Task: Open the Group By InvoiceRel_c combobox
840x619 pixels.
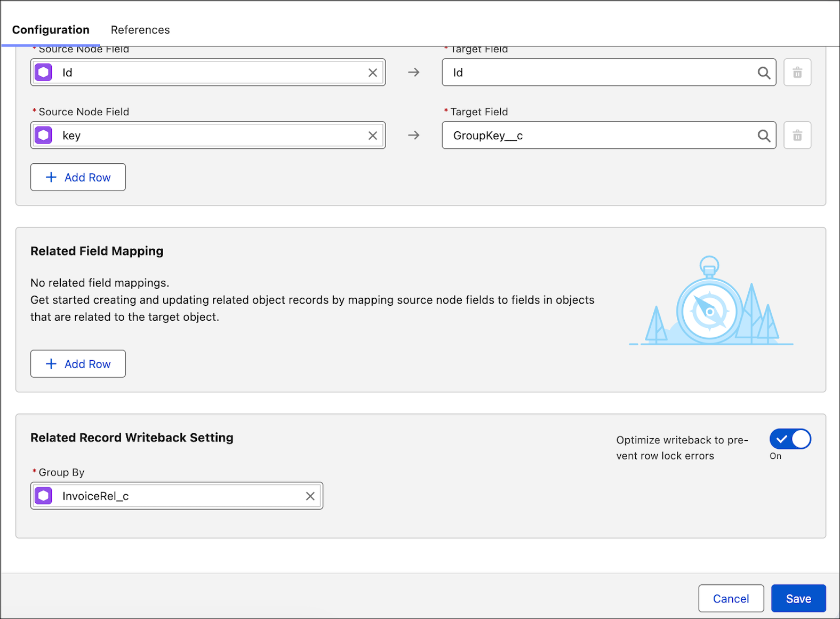Action: click(x=177, y=496)
